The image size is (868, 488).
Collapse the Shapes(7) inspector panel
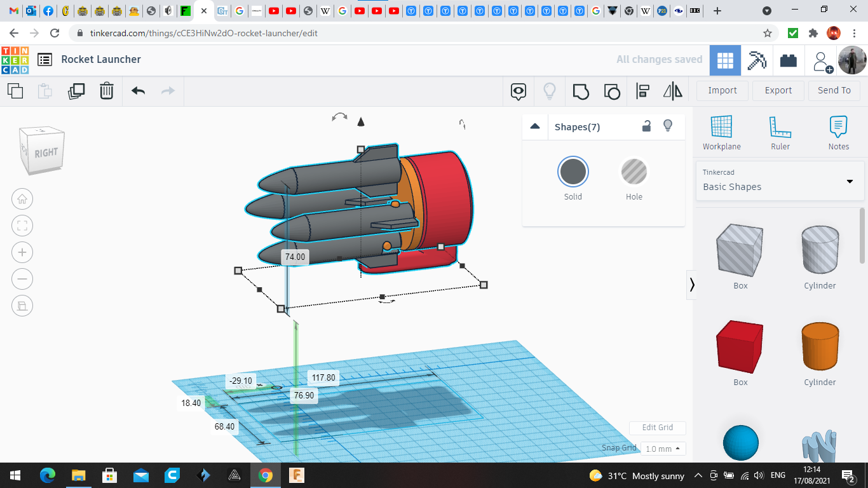click(535, 126)
